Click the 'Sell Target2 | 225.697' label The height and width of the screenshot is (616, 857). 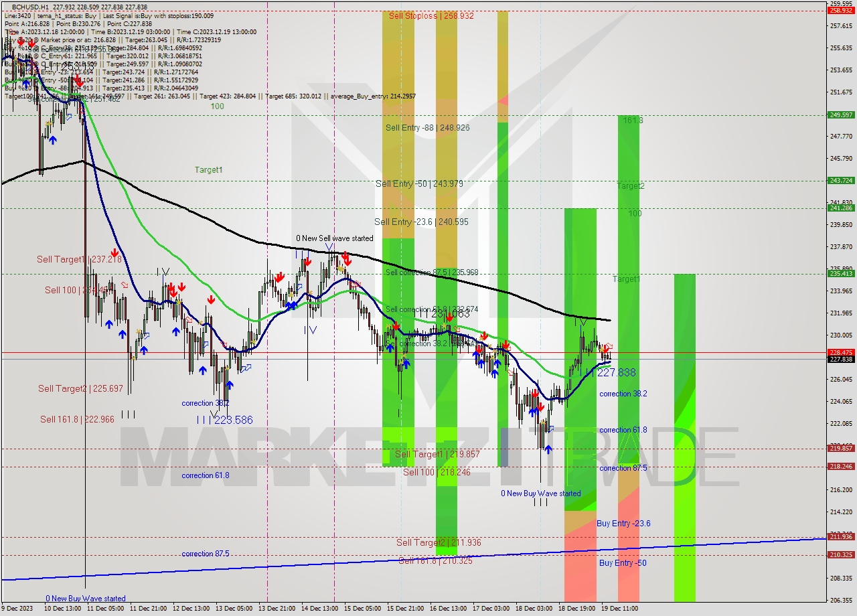(x=80, y=388)
